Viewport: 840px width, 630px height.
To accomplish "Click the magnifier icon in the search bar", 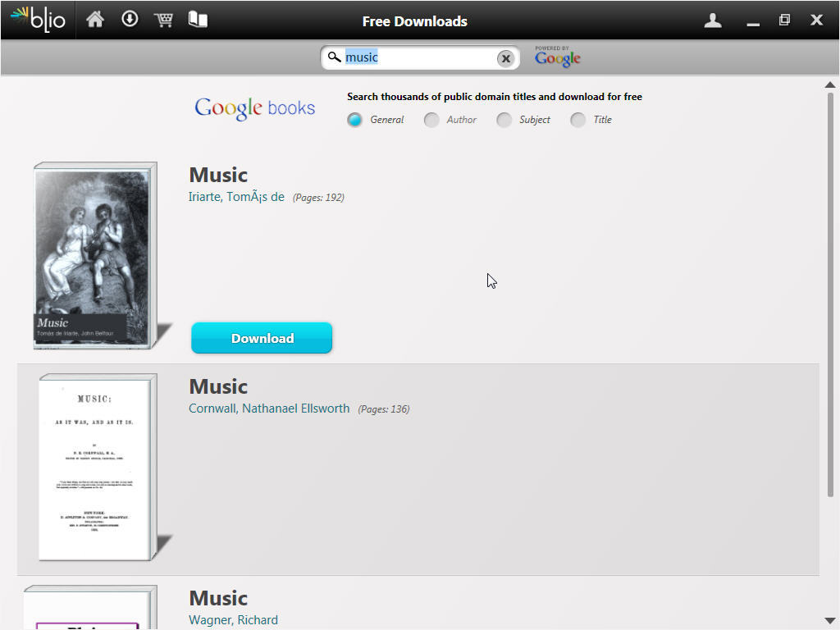I will [334, 57].
